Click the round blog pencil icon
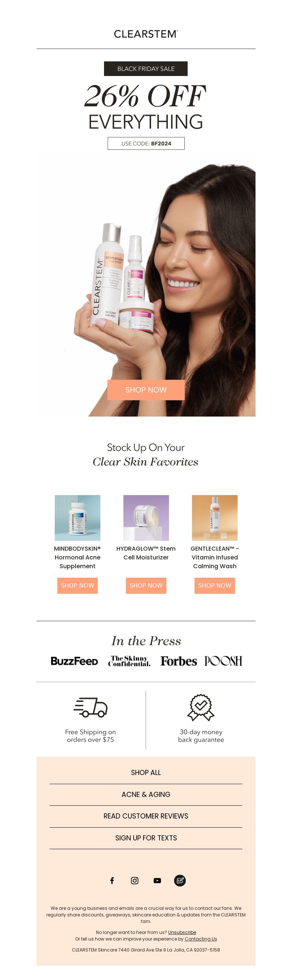The image size is (292, 980). point(180,880)
